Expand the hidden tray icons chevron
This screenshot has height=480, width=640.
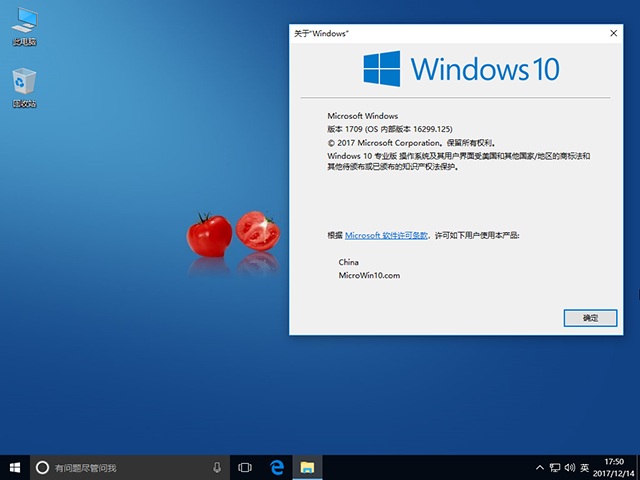[x=540, y=467]
